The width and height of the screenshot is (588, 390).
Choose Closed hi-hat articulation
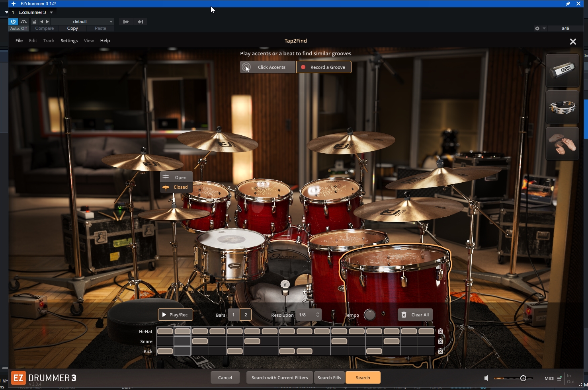[176, 187]
